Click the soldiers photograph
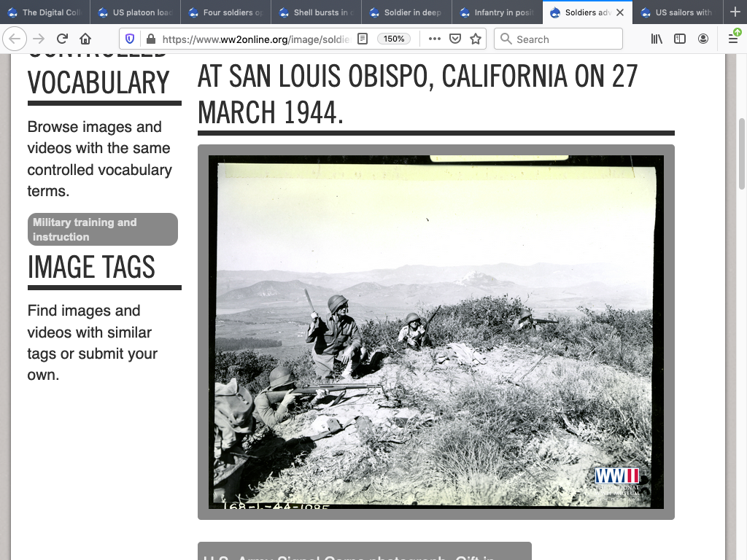Image resolution: width=747 pixels, height=560 pixels. pyautogui.click(x=436, y=332)
